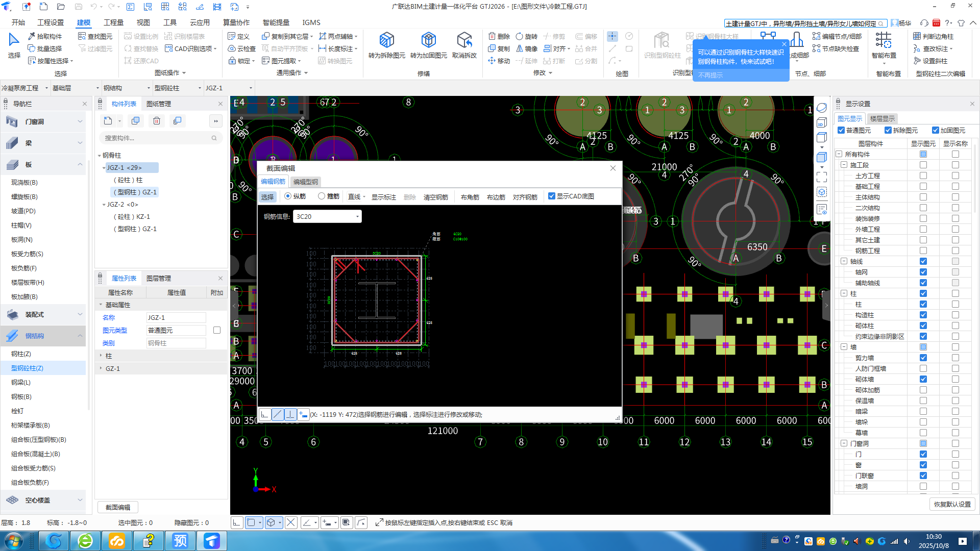This screenshot has width=980, height=551.
Task: Select the 箍筋 radio button
Action: 322,196
